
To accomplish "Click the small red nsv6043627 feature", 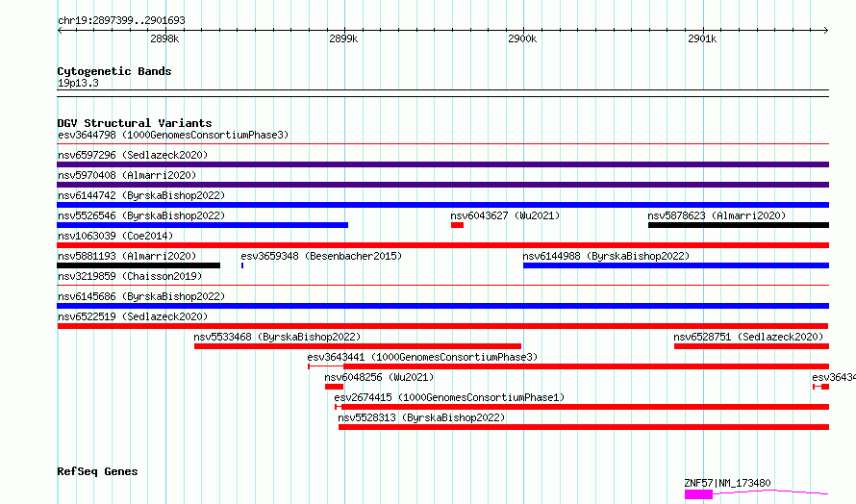I will click(x=458, y=225).
